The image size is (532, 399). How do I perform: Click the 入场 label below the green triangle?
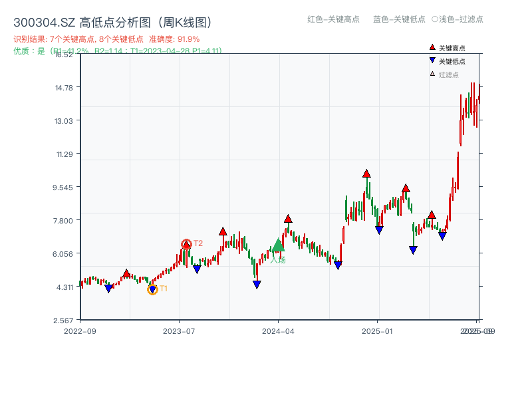[278, 260]
